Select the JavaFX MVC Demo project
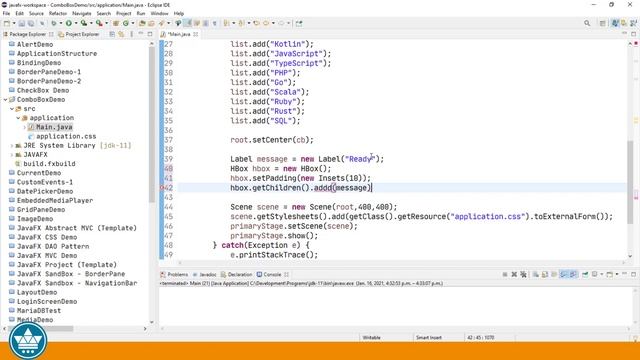The height and width of the screenshot is (360, 640). (47, 256)
